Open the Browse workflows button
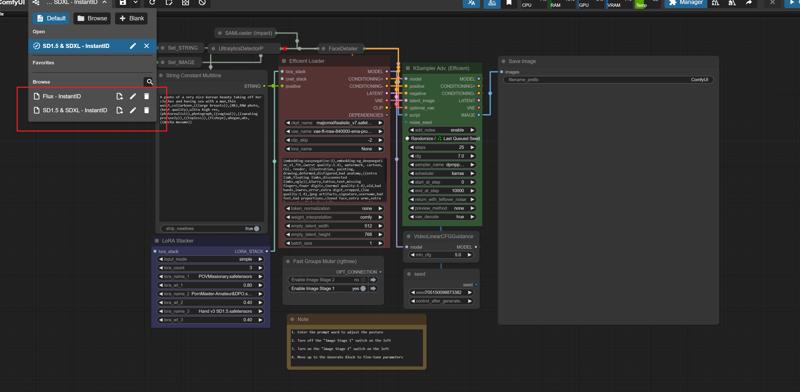The image size is (800, 392). click(x=92, y=18)
